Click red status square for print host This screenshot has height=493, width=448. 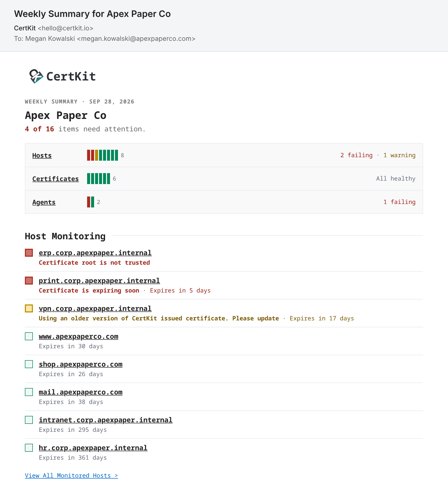pos(29,281)
